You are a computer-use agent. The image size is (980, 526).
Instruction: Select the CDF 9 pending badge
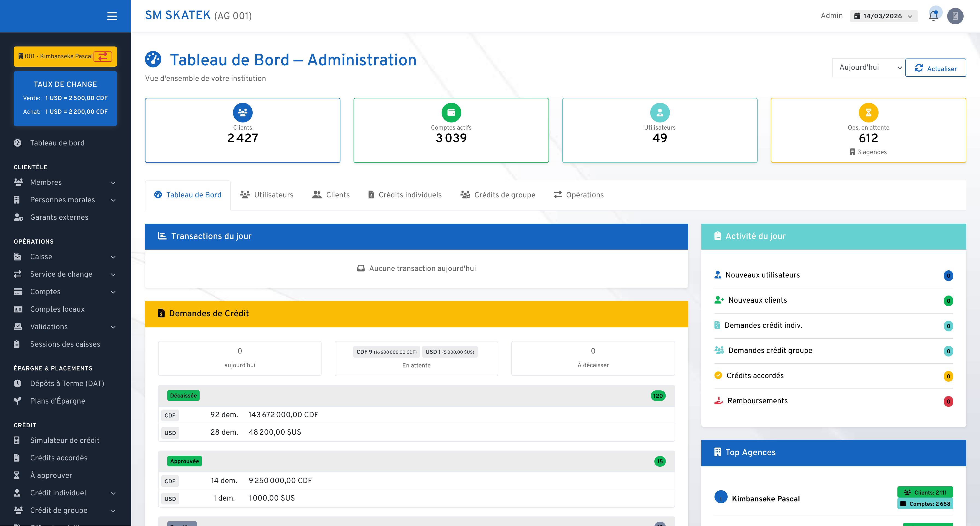coord(386,351)
